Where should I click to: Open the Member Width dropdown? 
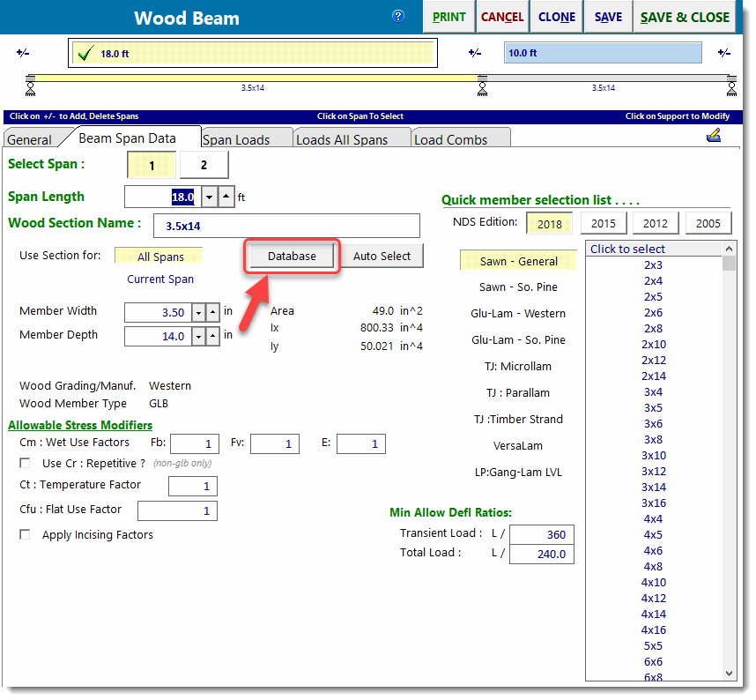coord(197,312)
